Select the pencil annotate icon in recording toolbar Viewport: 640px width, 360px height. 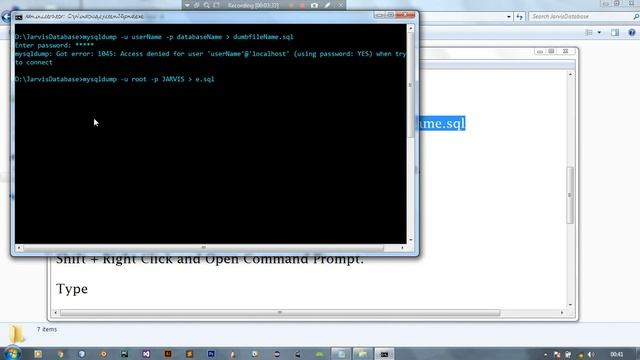(x=327, y=5)
